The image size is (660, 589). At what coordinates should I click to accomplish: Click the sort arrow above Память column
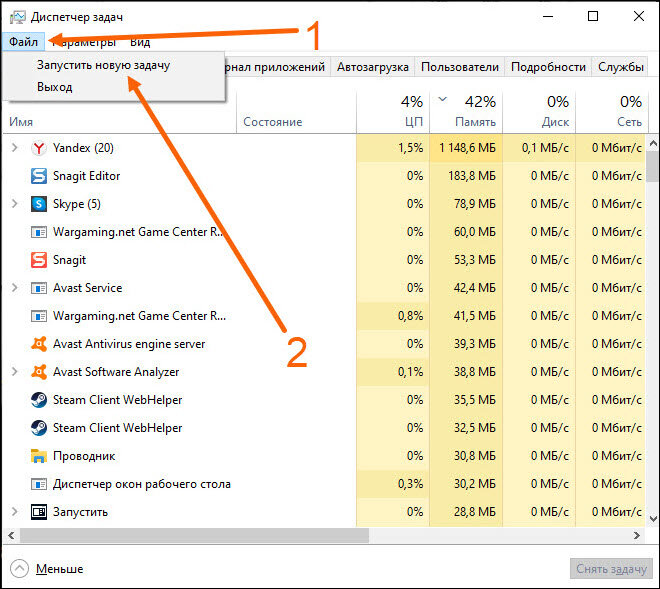click(442, 100)
